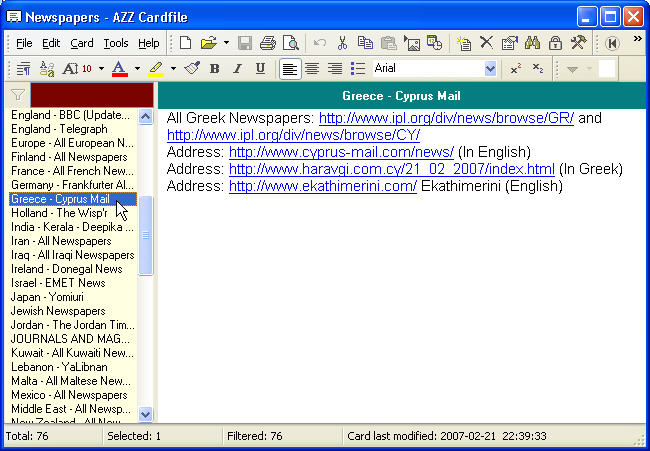Click the Find binoculars icon
This screenshot has height=451, width=650.
pyautogui.click(x=532, y=43)
